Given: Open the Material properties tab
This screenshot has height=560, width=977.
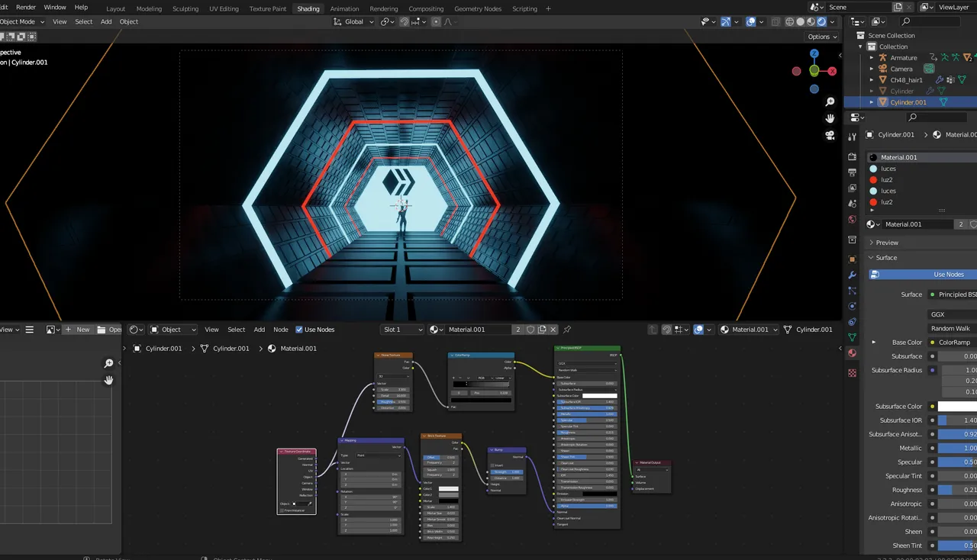Looking at the screenshot, I should (853, 353).
